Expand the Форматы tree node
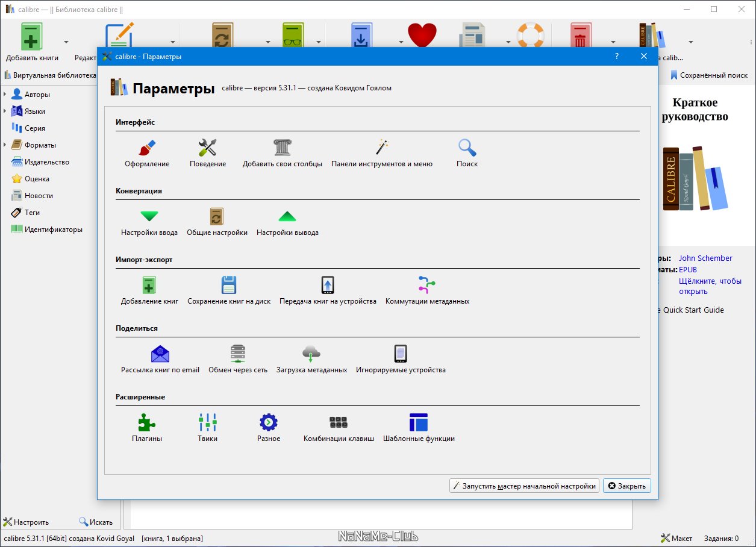Image resolution: width=756 pixels, height=547 pixels. [5, 145]
